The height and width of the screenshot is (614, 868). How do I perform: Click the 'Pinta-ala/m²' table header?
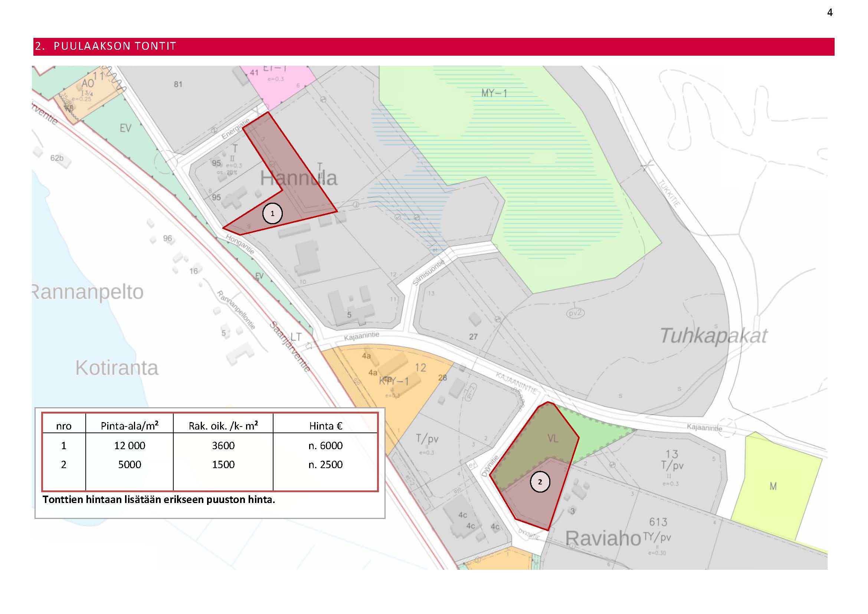pyautogui.click(x=129, y=426)
